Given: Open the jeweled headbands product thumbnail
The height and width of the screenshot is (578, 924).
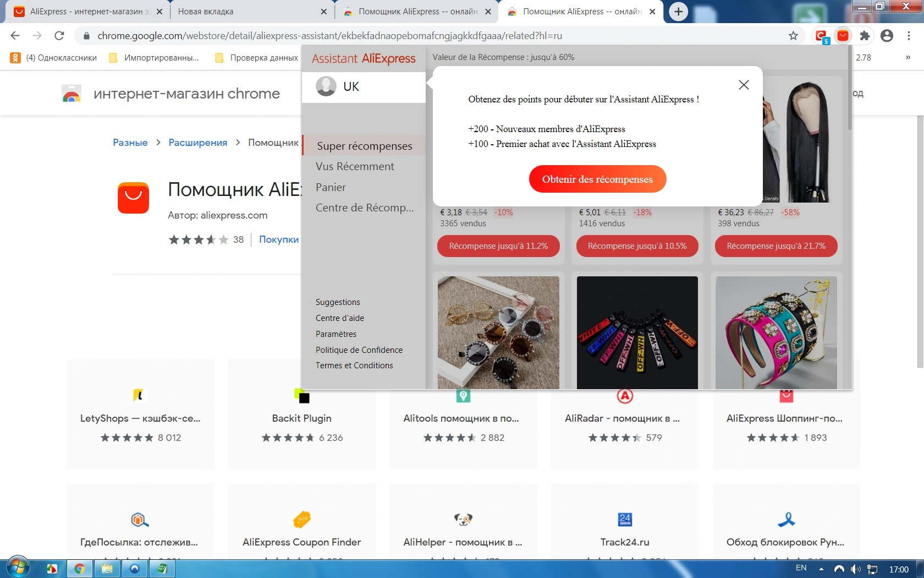Looking at the screenshot, I should (x=776, y=332).
